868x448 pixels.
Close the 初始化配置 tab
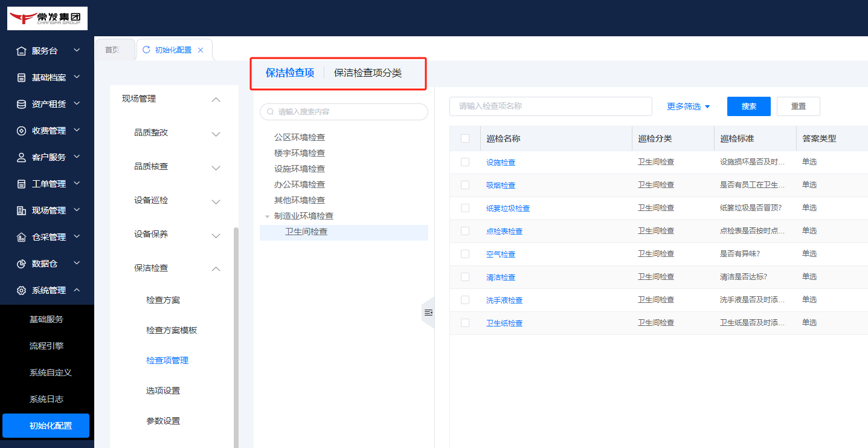201,50
